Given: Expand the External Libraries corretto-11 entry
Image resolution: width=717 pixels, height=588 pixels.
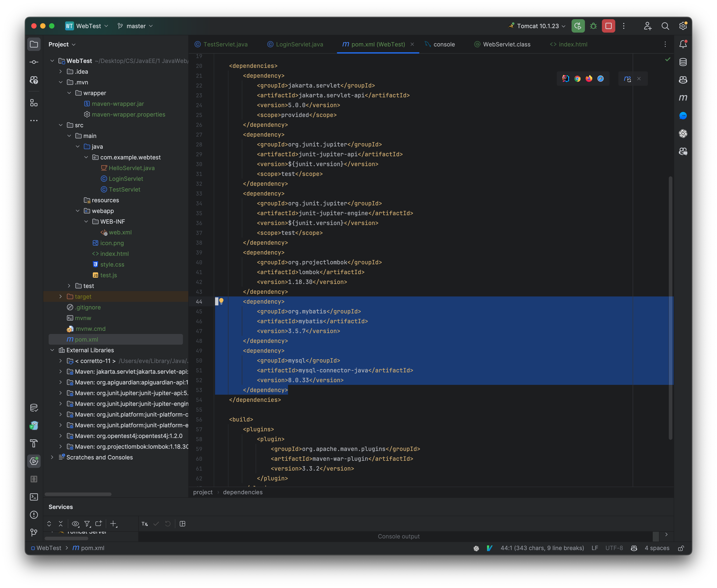Looking at the screenshot, I should [61, 361].
